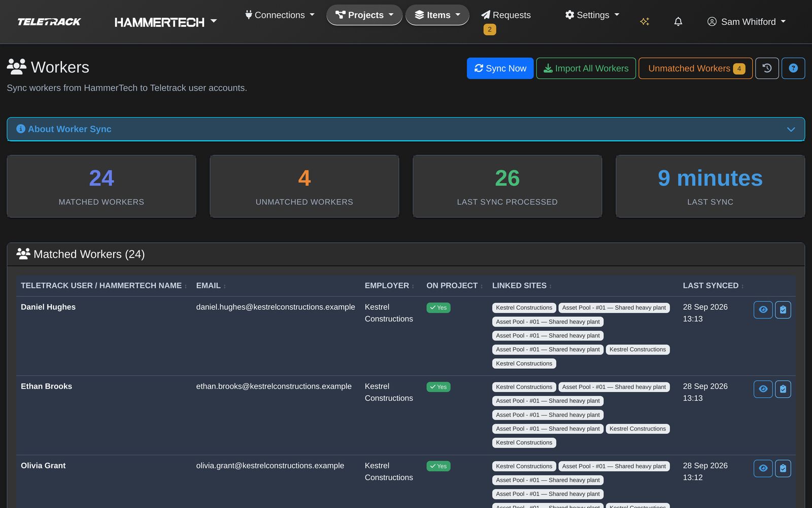Click the Requests count badge 2
Image resolution: width=812 pixels, height=508 pixels.
tap(490, 29)
